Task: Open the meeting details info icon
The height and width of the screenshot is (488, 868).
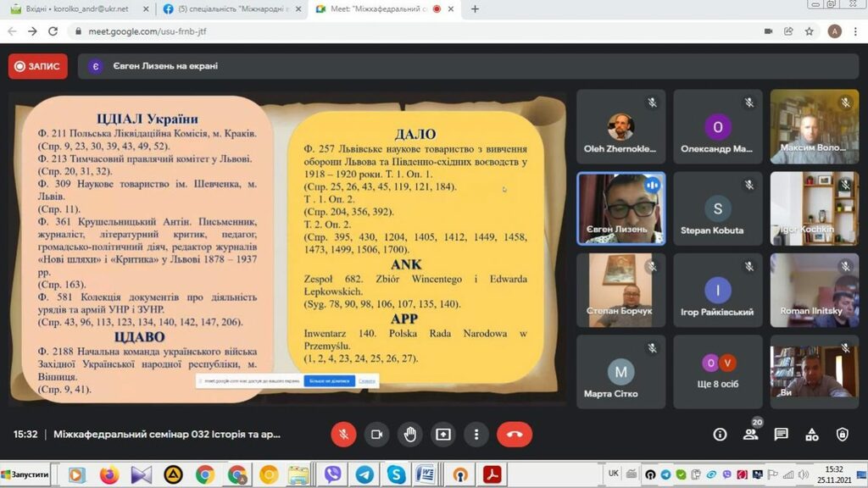Action: click(720, 435)
